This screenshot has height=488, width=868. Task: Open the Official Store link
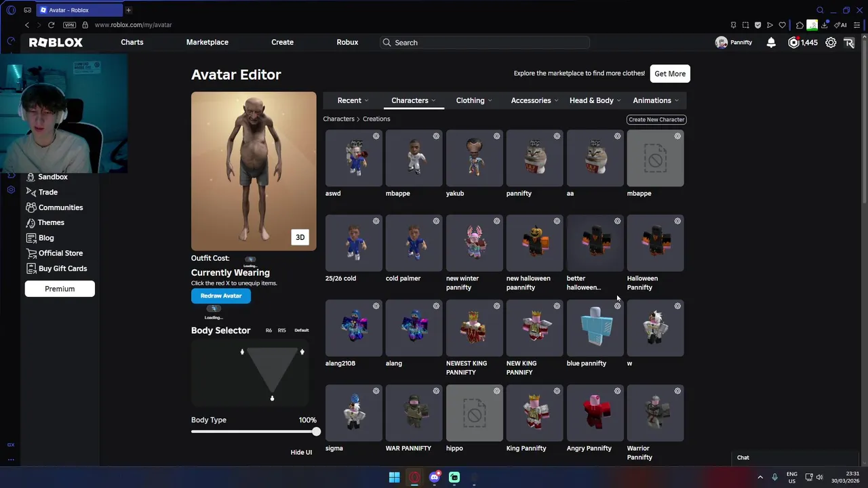(x=54, y=253)
